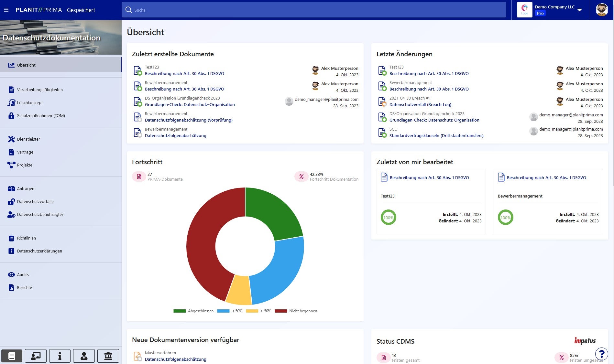The image size is (614, 364).
Task: Toggle the < 50% legend entry
Action: 230,311
